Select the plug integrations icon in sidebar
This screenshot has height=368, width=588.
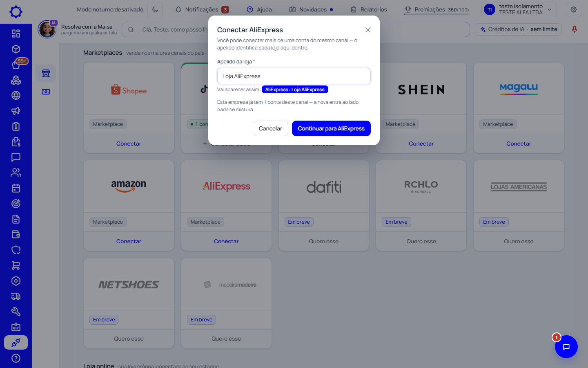click(x=16, y=343)
